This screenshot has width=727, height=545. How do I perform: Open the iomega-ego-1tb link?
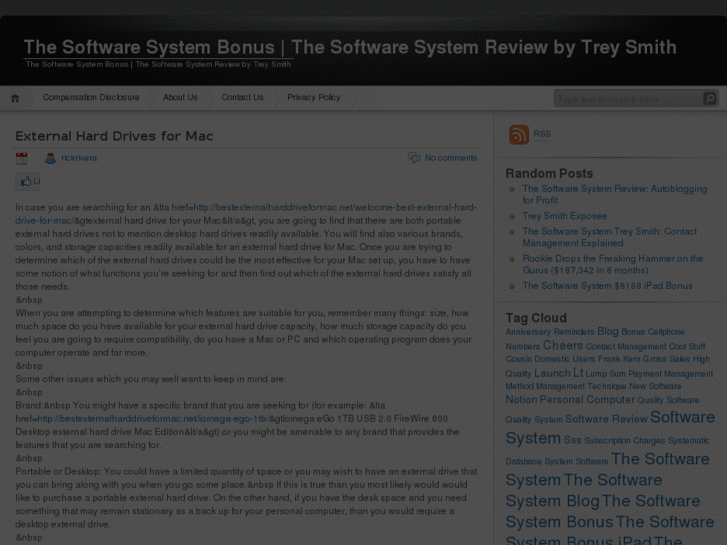point(152,419)
